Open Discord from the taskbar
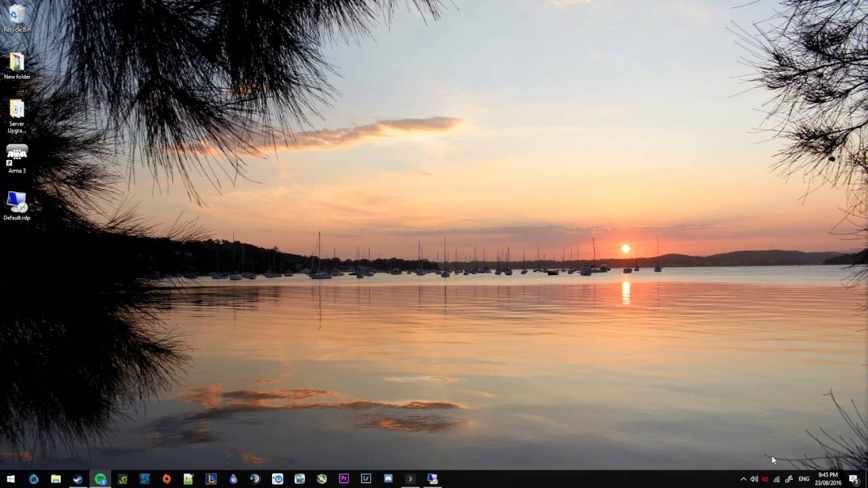This screenshot has width=868, height=488. click(x=388, y=479)
